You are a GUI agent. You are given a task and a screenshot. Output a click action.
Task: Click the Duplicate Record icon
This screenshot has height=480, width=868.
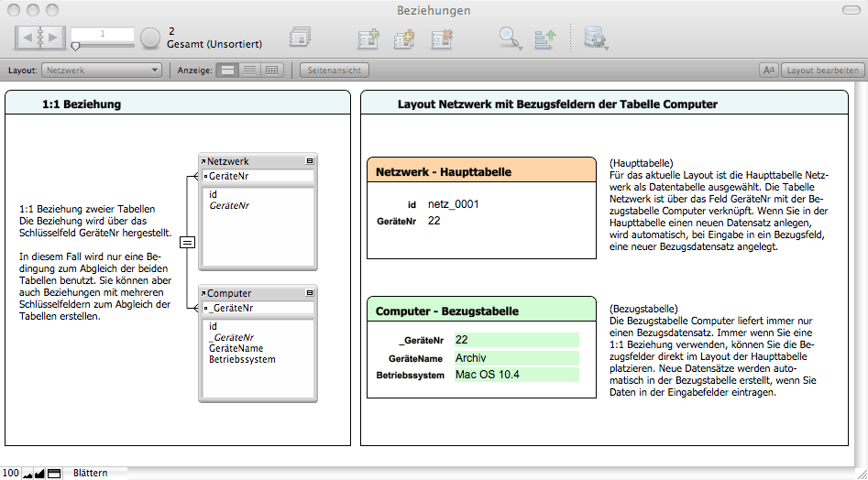pyautogui.click(x=404, y=38)
